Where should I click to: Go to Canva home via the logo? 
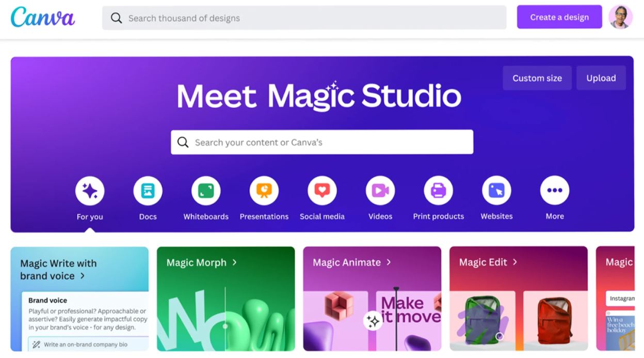coord(43,17)
